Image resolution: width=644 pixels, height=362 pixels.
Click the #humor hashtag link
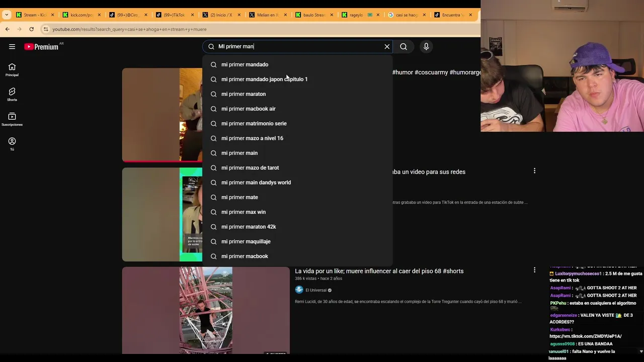[x=403, y=72]
